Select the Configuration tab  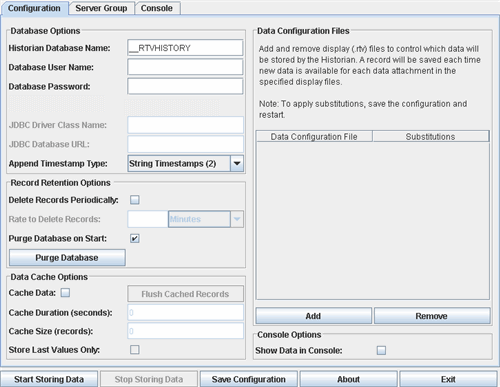[34, 8]
